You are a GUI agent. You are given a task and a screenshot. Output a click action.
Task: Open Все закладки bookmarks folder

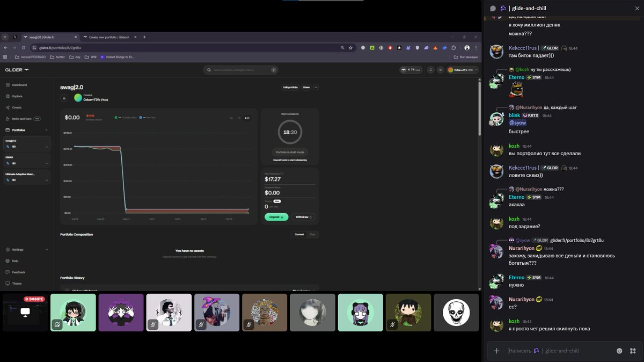pos(465,56)
